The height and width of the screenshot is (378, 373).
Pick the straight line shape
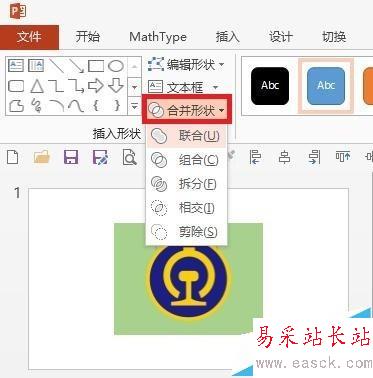[x=56, y=66]
